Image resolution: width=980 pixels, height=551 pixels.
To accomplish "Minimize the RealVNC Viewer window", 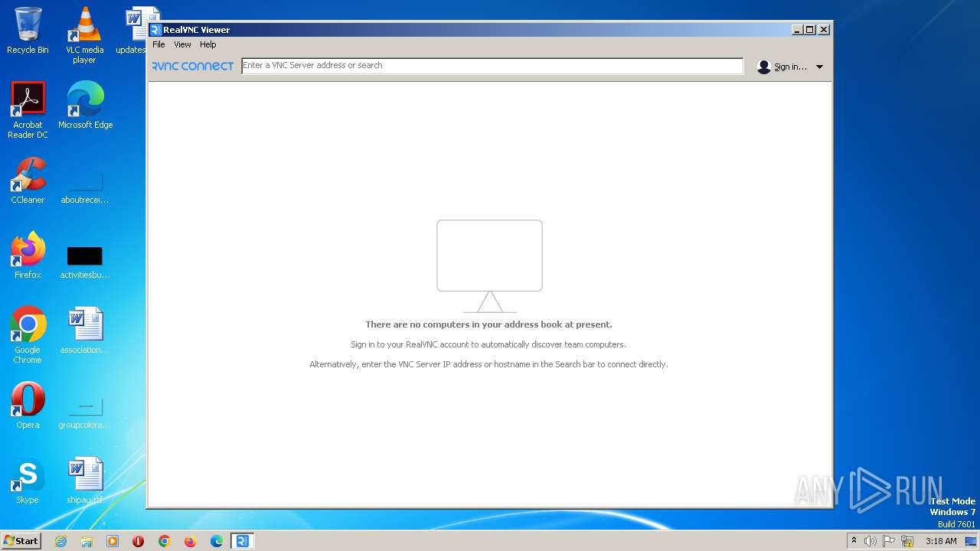I will [797, 30].
